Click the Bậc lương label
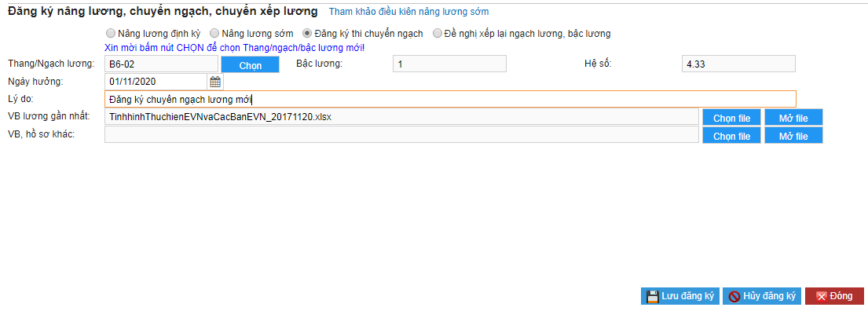The width and height of the screenshot is (868, 311). pyautogui.click(x=320, y=63)
